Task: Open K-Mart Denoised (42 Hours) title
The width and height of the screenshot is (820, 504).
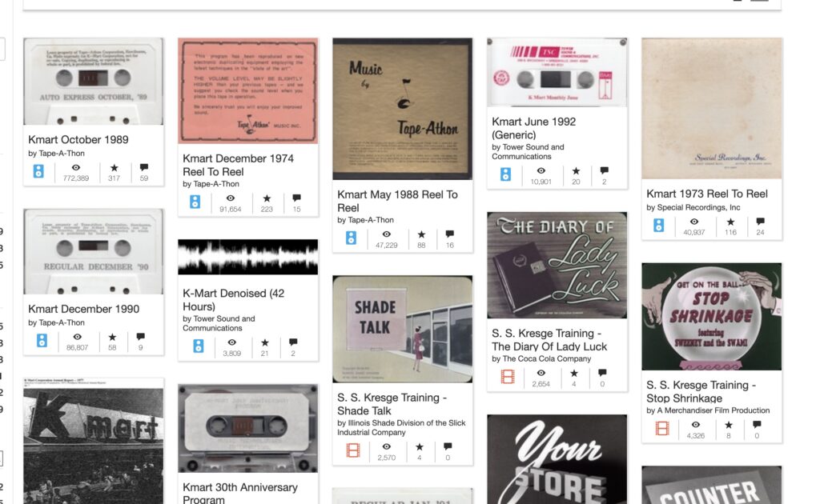Action: [233, 300]
